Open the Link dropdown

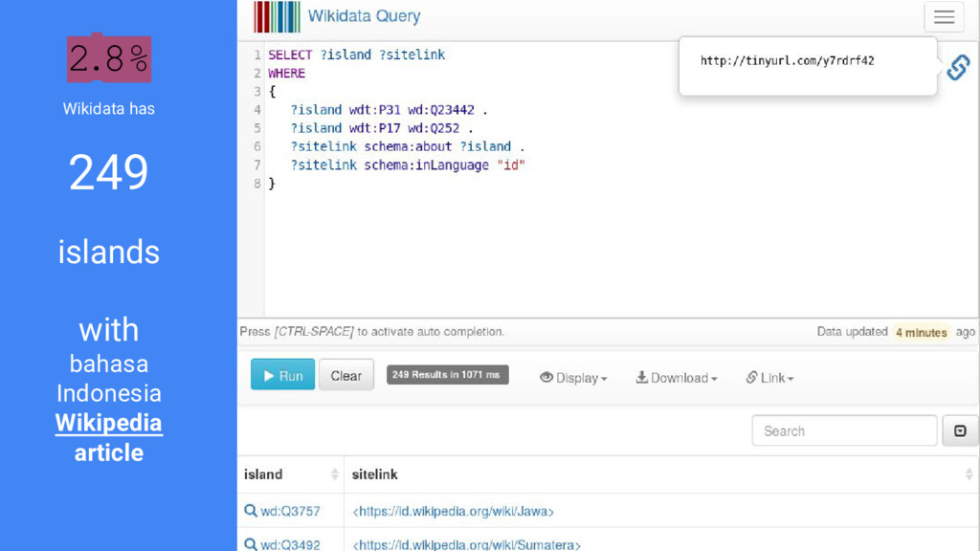[x=769, y=378]
